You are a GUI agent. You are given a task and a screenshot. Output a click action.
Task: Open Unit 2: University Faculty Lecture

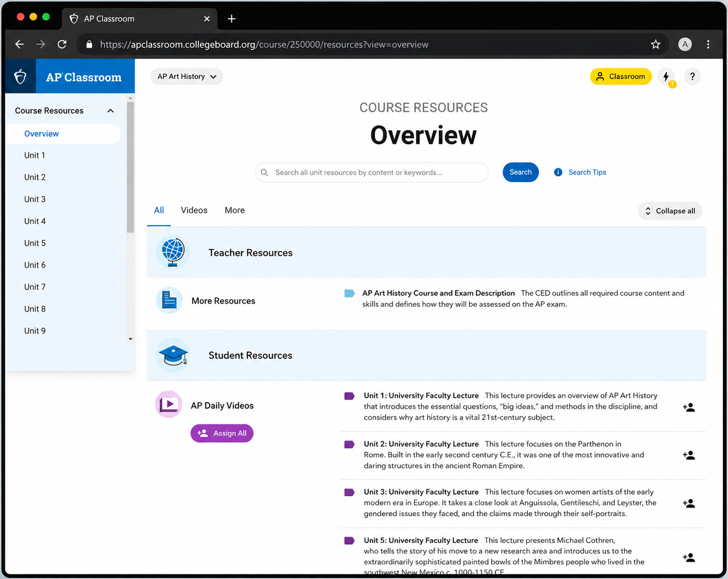pos(421,444)
